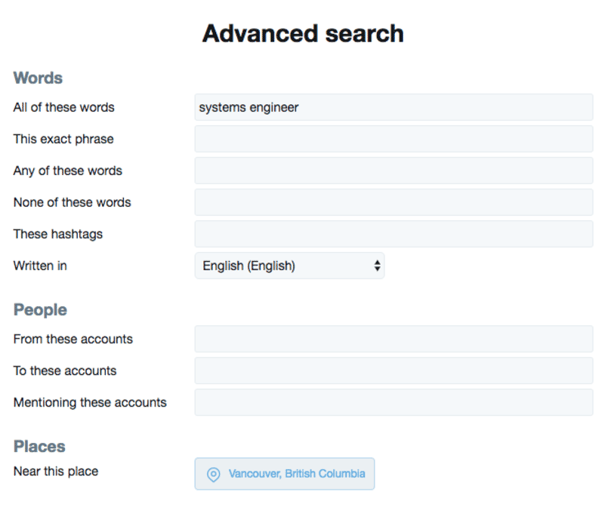Click the Advanced search title
The height and width of the screenshot is (507, 608).
(x=303, y=34)
